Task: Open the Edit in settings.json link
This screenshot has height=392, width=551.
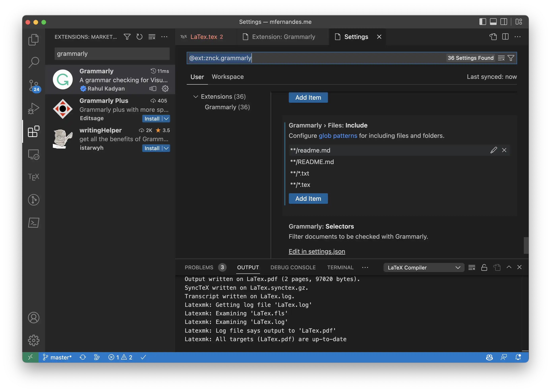Action: pos(317,251)
